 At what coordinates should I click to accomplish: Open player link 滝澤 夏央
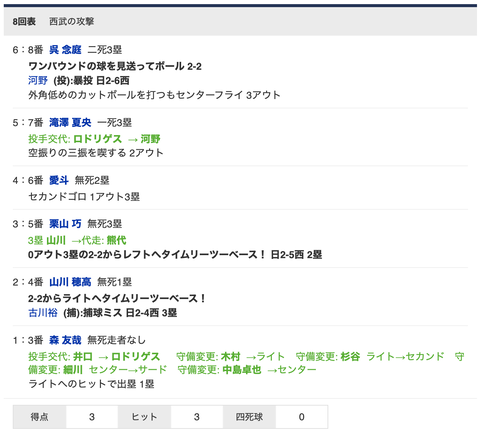click(70, 123)
